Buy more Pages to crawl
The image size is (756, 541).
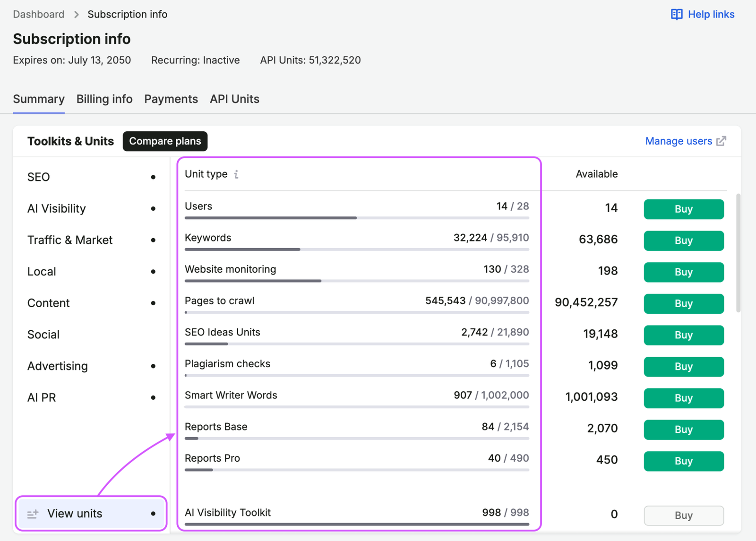(684, 303)
